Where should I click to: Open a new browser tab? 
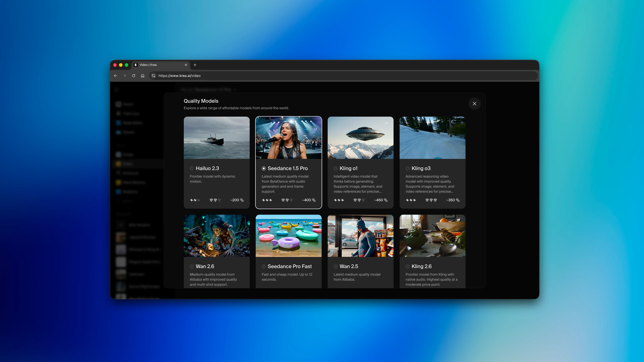pos(195,65)
